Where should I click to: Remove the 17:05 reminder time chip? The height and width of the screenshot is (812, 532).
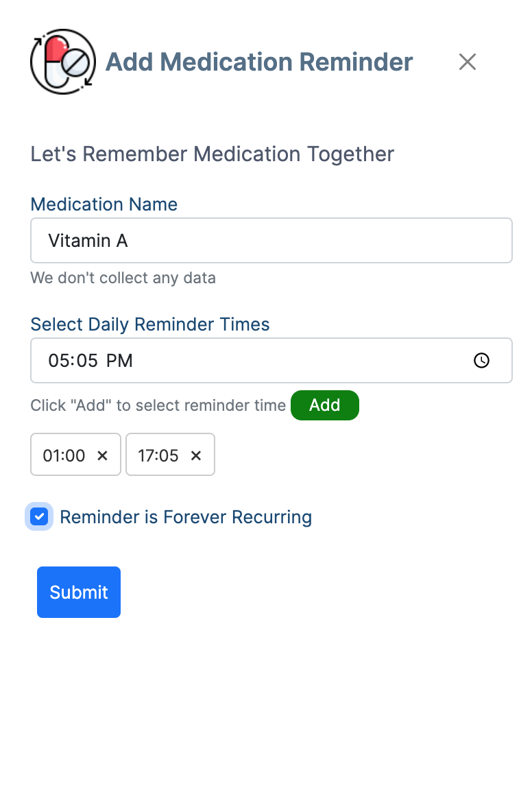pyautogui.click(x=195, y=455)
